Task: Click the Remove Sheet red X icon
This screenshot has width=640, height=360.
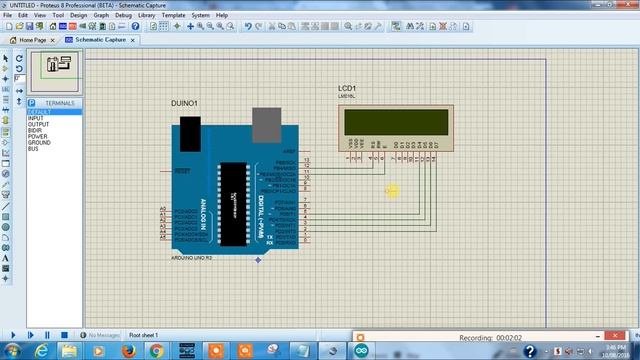Action: 443,27
